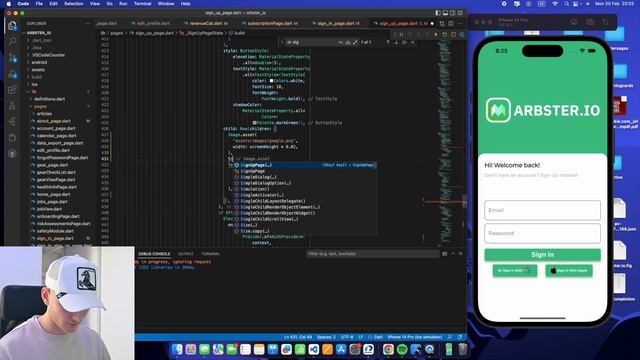Select SimpleDialog(…) autocomplete suggestion
This screenshot has height=360, width=640.
[x=304, y=177]
